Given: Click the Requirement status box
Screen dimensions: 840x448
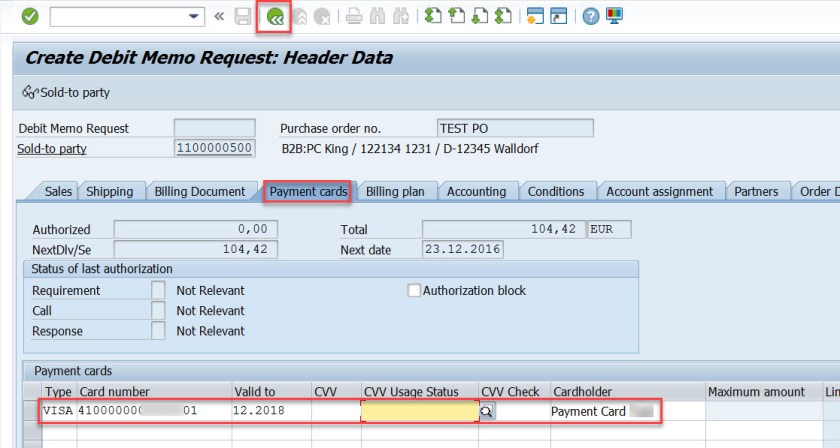Looking at the screenshot, I should click(x=158, y=290).
